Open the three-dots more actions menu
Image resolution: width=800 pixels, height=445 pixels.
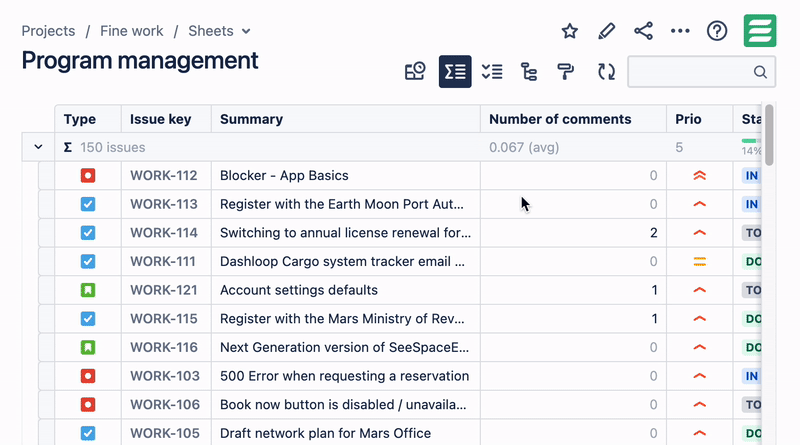(x=680, y=31)
